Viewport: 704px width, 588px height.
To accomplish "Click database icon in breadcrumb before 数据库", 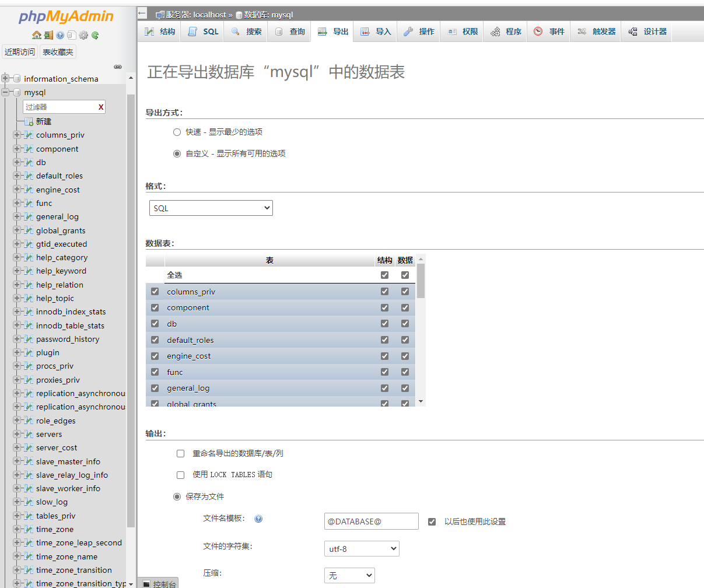I will 239,15.
